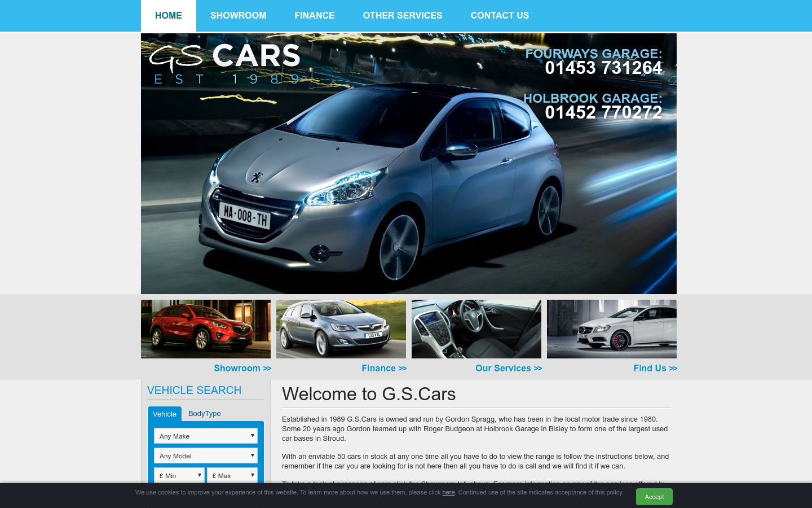Follow the Showroom >> link

coord(242,368)
